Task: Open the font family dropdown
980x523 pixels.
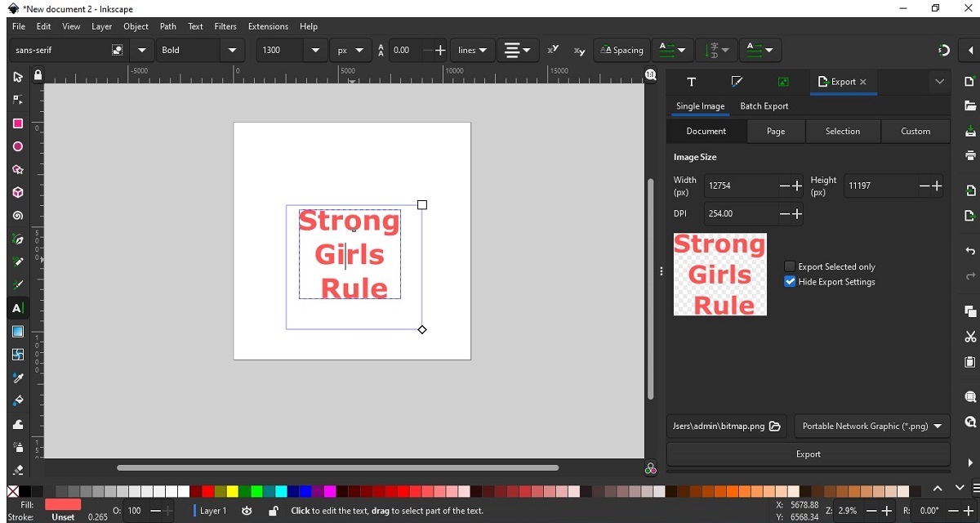Action: 141,50
